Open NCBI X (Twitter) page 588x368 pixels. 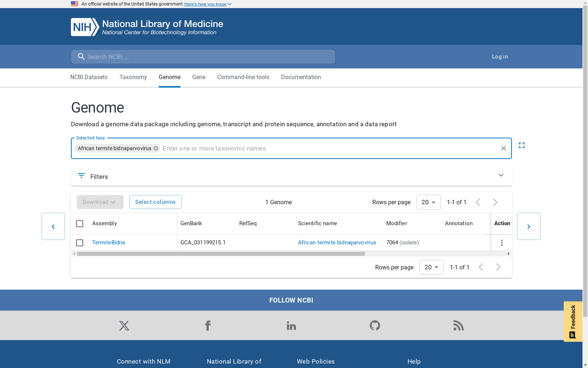click(124, 326)
